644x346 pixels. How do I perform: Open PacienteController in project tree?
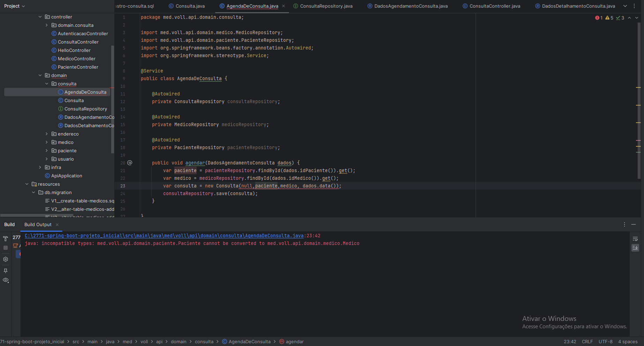78,67
